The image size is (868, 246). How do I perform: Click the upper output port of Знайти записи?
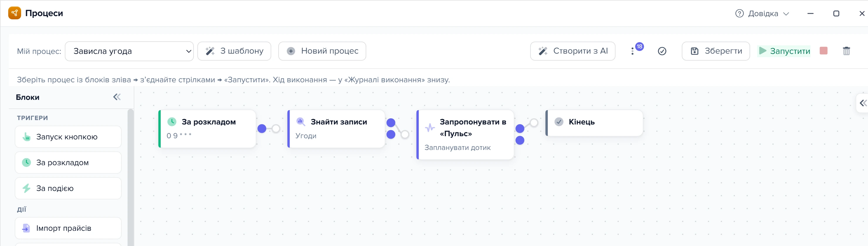pos(391,123)
